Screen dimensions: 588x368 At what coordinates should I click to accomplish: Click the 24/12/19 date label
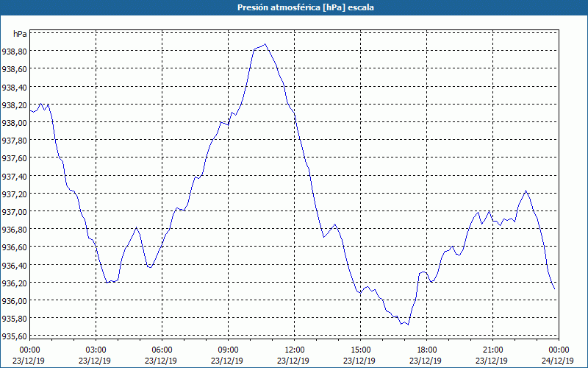pos(558,361)
